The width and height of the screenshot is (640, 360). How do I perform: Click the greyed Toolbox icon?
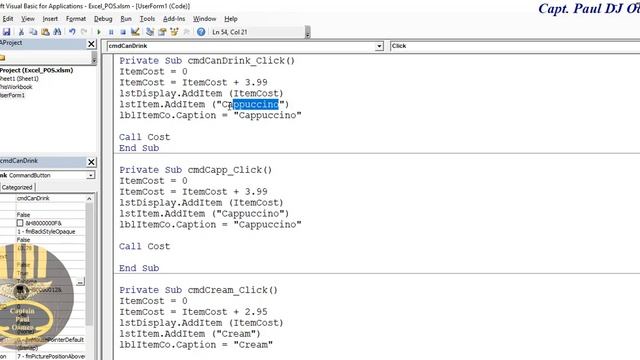click(x=187, y=32)
